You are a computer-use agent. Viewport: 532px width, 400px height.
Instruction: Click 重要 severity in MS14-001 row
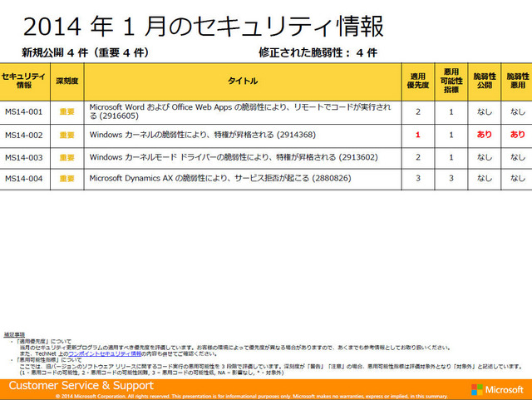point(66,111)
